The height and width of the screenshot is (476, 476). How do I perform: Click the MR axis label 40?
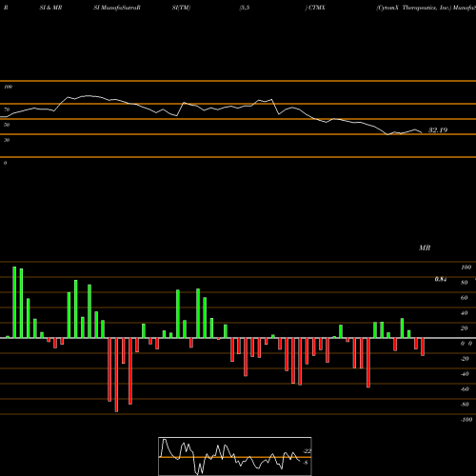[x=465, y=313]
